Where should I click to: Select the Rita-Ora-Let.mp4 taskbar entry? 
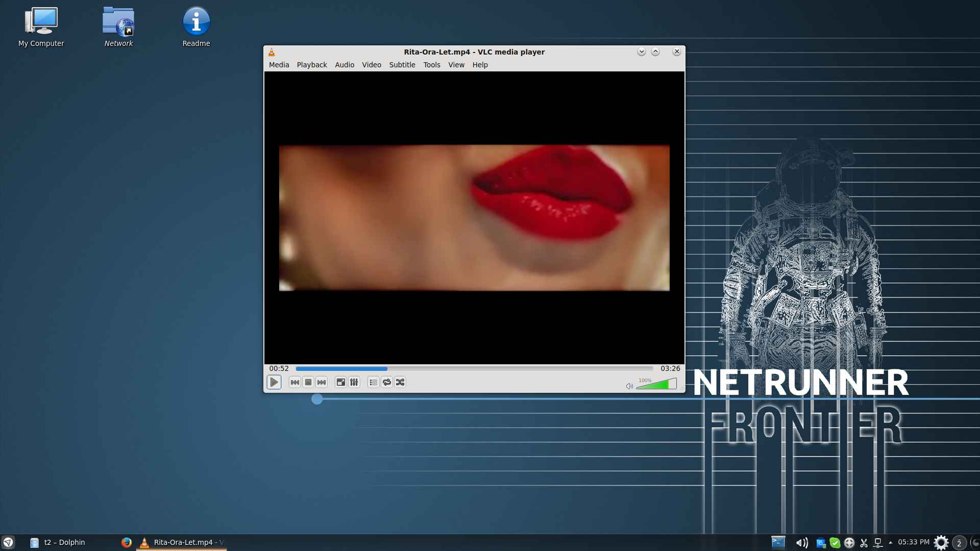point(182,542)
